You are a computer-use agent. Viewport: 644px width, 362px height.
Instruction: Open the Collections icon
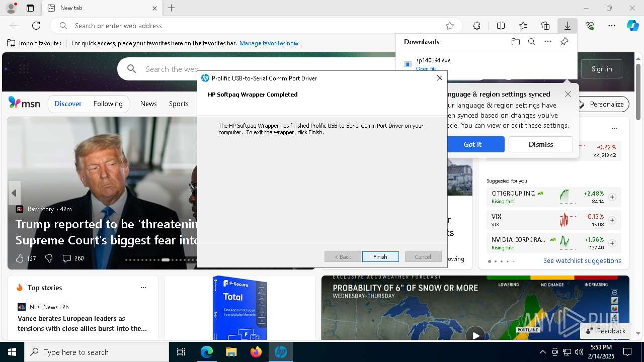(545, 26)
